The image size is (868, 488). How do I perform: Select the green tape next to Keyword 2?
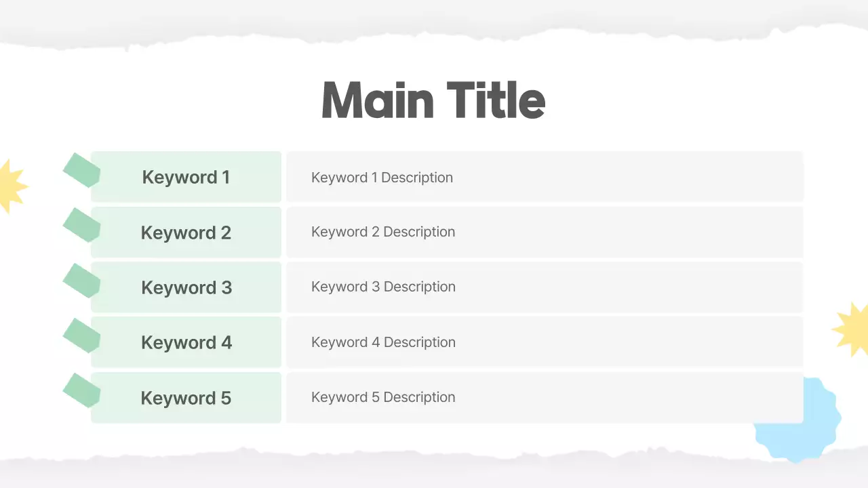[81, 224]
